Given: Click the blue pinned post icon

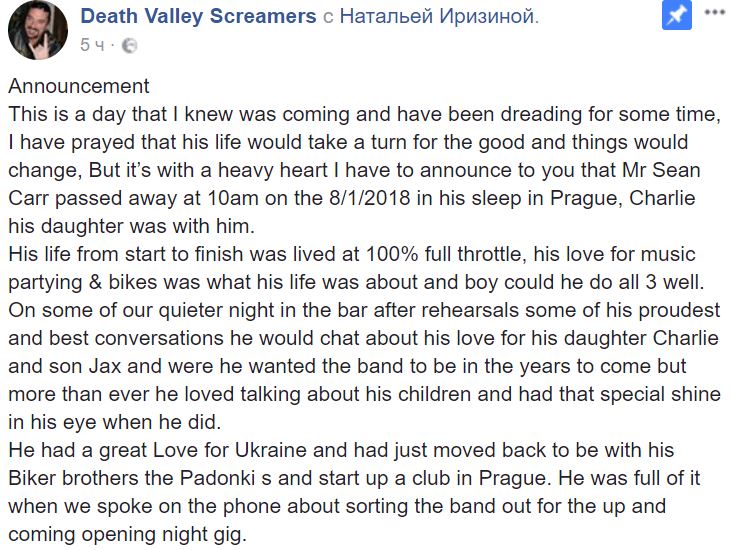Looking at the screenshot, I should [x=676, y=15].
